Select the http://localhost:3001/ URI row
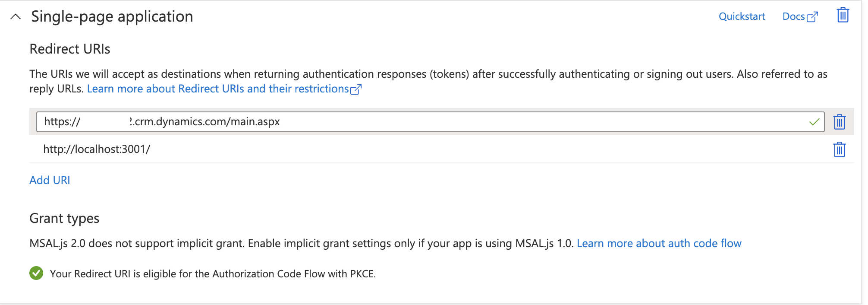Screen dimensions: 868x305 [97, 149]
